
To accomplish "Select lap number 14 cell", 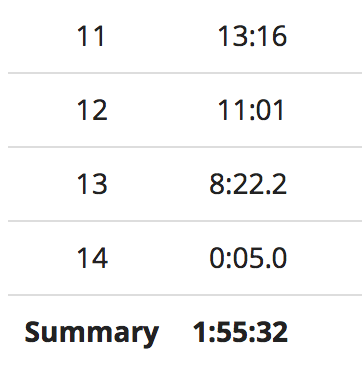I will (92, 258).
